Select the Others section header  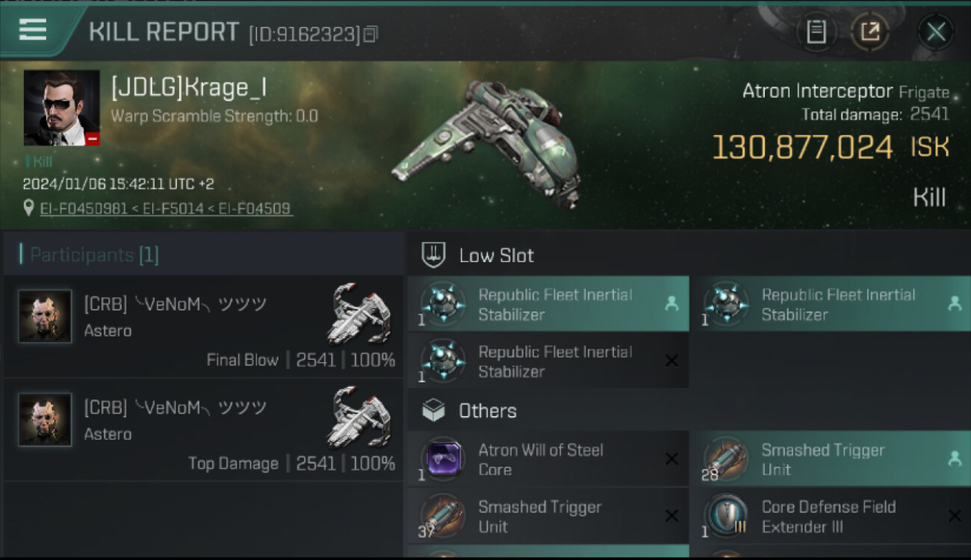pyautogui.click(x=487, y=411)
